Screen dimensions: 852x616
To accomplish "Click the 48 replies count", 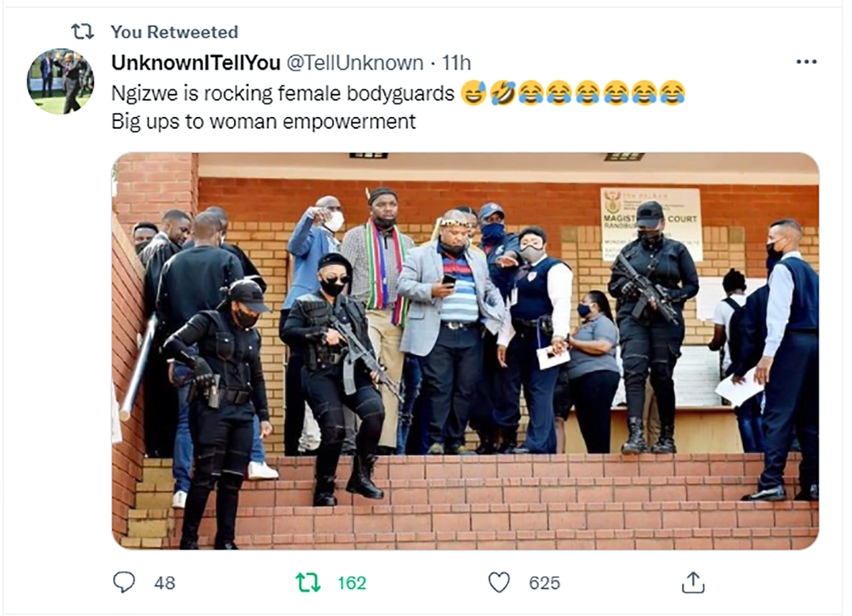I will (165, 583).
